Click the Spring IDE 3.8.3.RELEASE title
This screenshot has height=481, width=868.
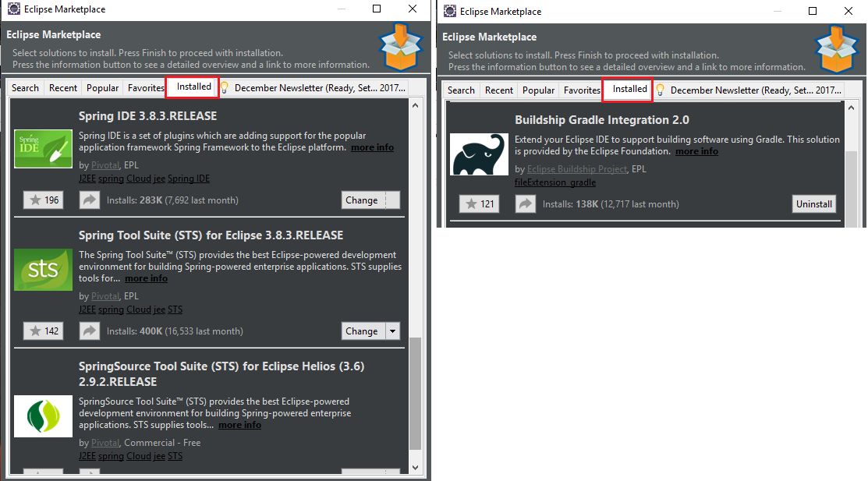pyautogui.click(x=148, y=115)
